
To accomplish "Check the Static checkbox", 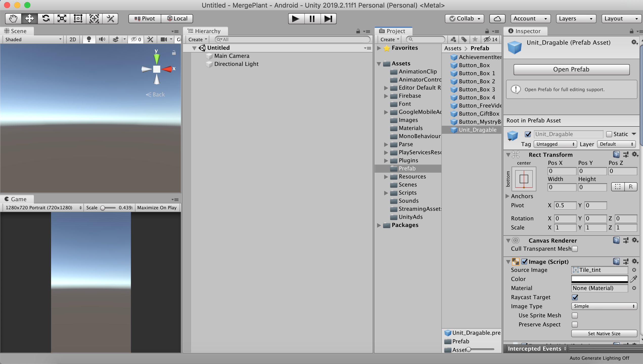I will point(609,134).
